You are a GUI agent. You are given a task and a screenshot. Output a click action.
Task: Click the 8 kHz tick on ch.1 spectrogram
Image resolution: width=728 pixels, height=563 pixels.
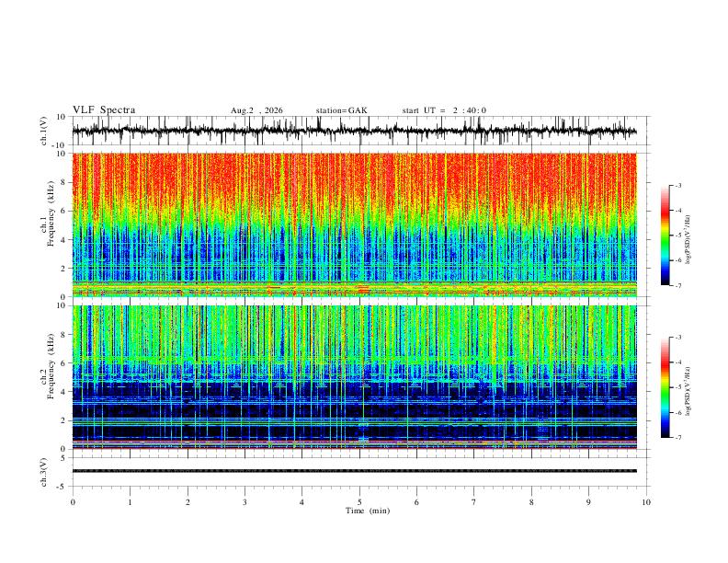63,182
